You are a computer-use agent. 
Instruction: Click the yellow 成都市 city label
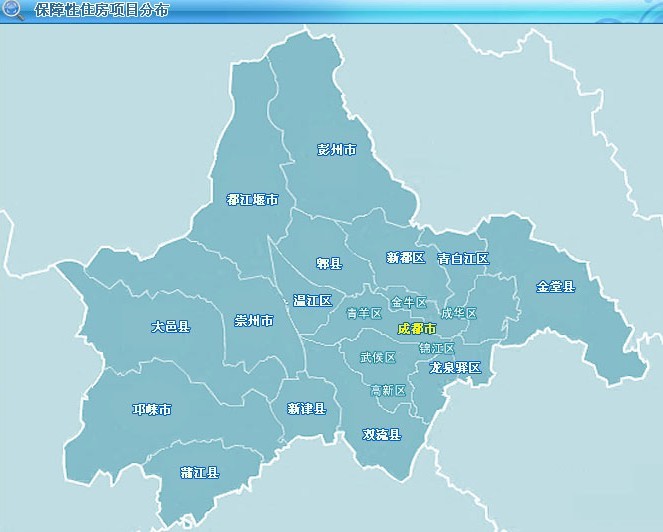417,329
